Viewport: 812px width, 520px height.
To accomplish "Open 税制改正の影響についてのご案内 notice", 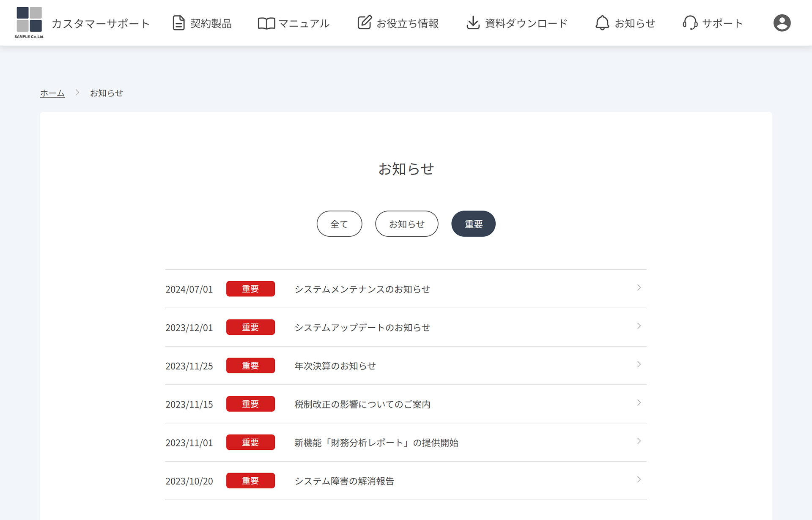I will click(x=362, y=405).
